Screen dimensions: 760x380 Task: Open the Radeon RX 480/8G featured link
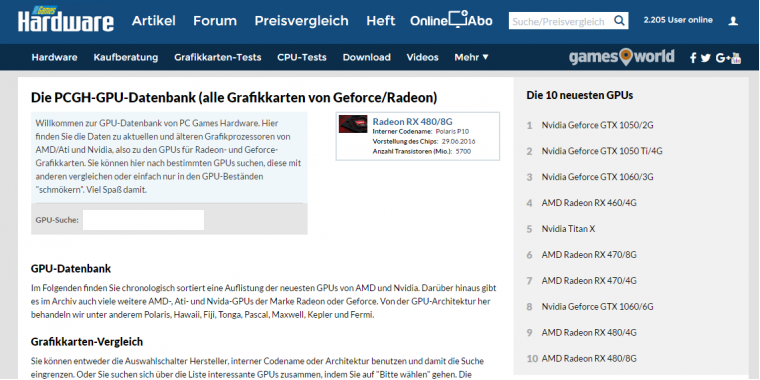412,121
